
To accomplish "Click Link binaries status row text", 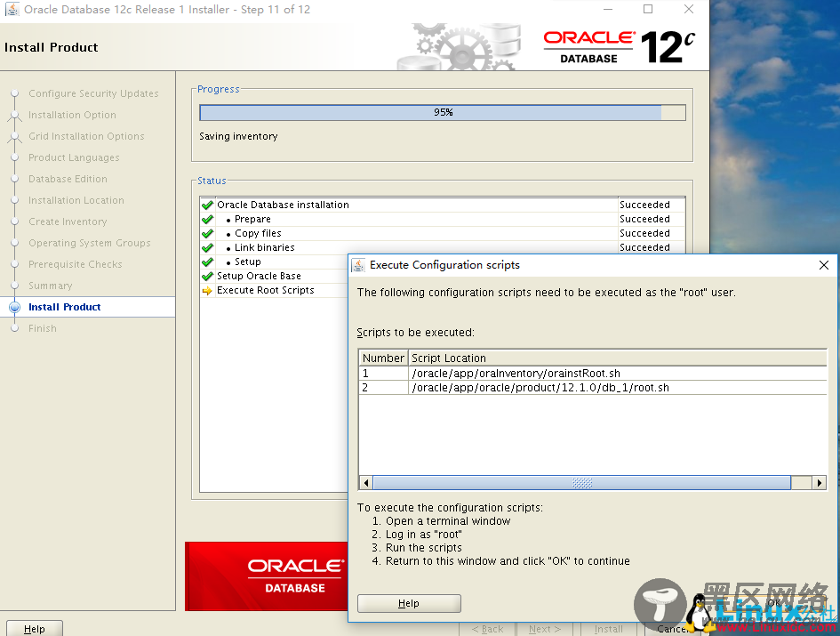I will tap(265, 248).
